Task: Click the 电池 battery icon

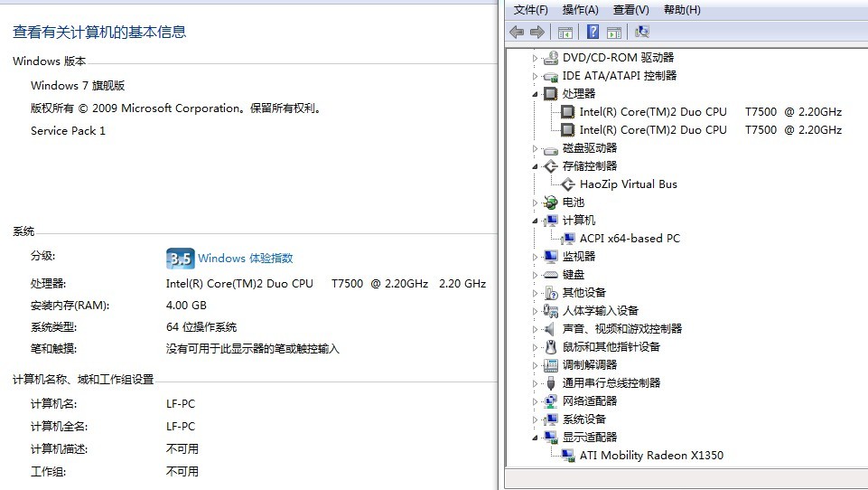Action: [x=550, y=203]
